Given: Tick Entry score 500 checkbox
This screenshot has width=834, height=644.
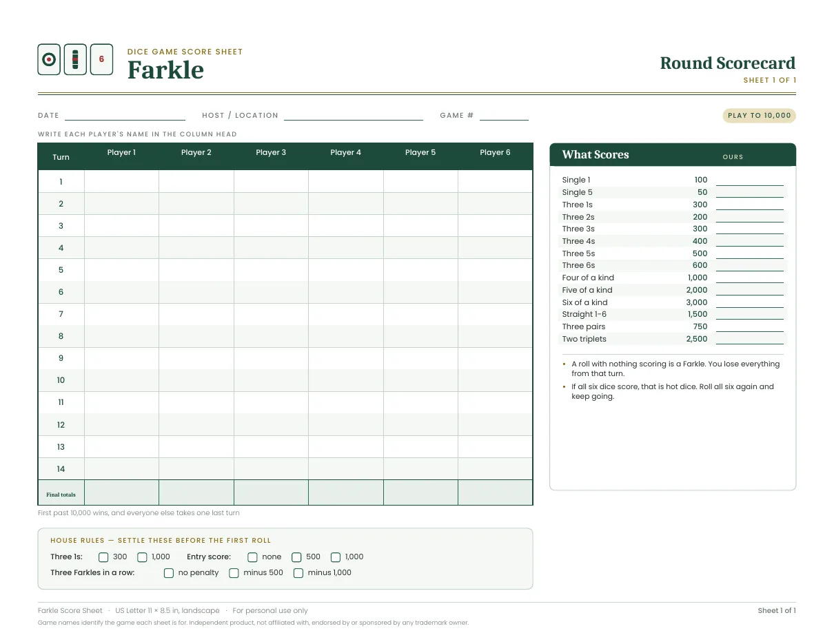Looking at the screenshot, I should (x=296, y=557).
